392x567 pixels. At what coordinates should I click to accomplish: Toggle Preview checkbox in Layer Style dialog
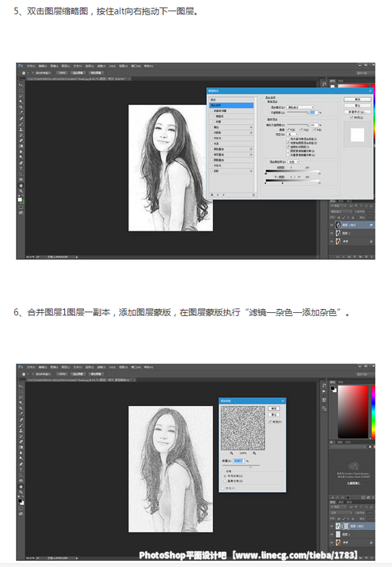[351, 117]
